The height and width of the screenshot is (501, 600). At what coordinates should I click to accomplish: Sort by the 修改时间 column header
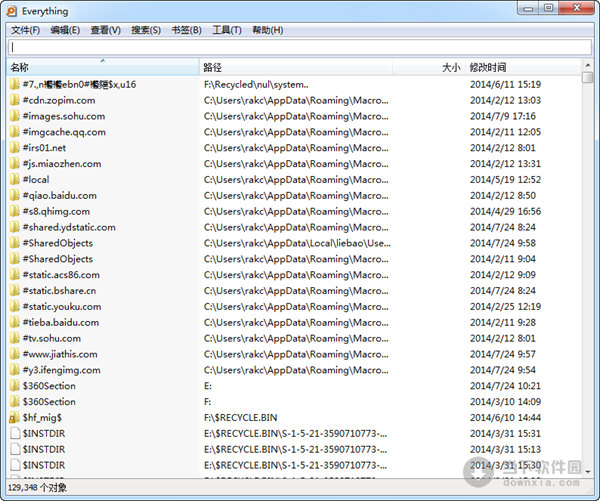(523, 67)
